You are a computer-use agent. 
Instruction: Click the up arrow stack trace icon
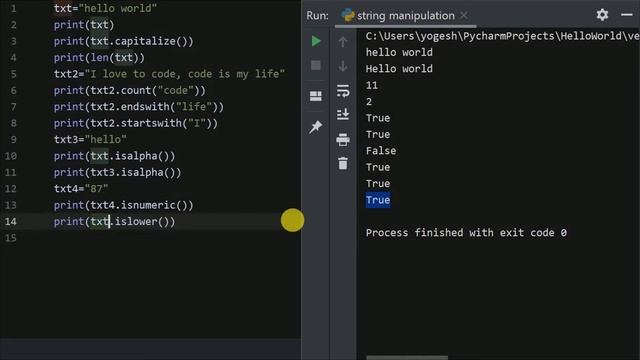tap(343, 41)
